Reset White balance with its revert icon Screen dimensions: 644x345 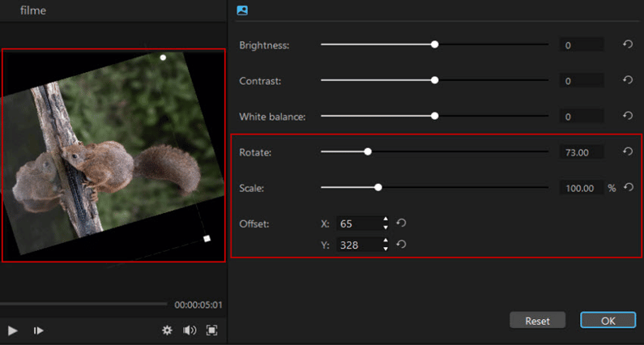click(627, 116)
